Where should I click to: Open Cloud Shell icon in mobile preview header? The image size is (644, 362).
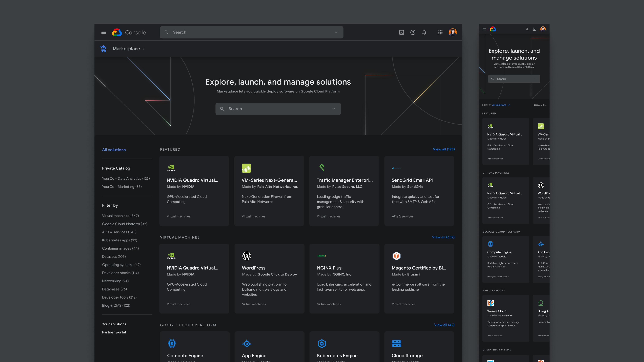coord(534,29)
